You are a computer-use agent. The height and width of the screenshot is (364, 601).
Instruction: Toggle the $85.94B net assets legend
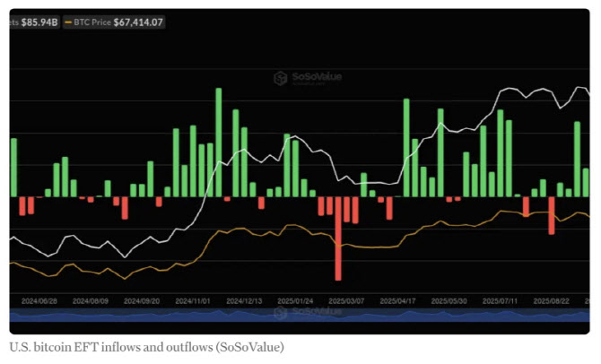tap(34, 22)
